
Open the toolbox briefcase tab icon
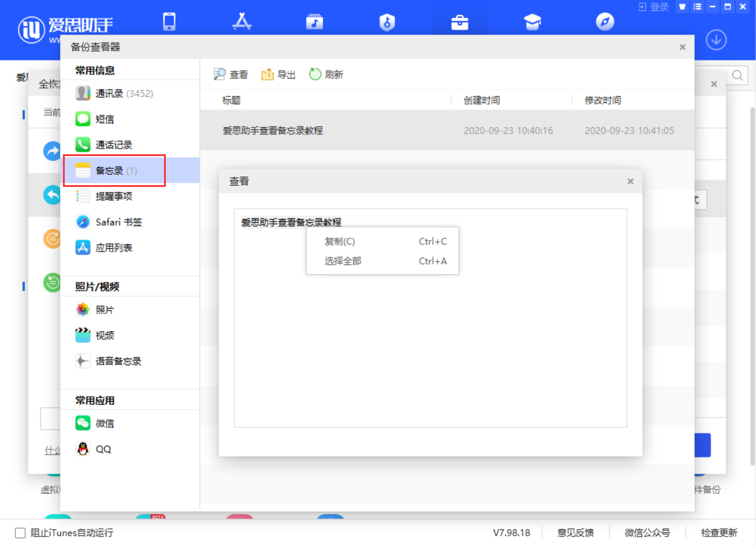coord(459,22)
